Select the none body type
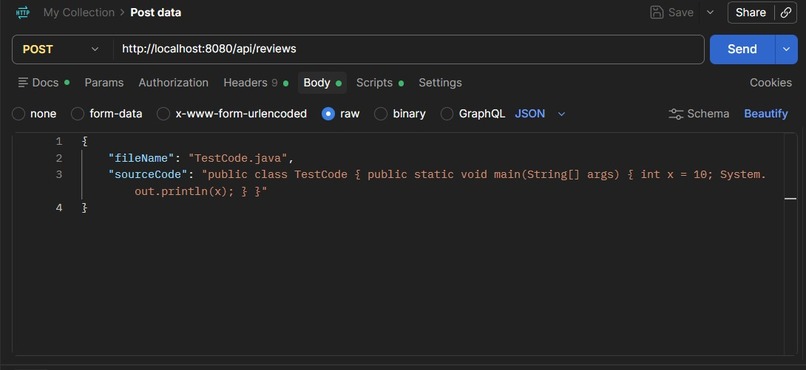The height and width of the screenshot is (370, 806). pyautogui.click(x=19, y=114)
